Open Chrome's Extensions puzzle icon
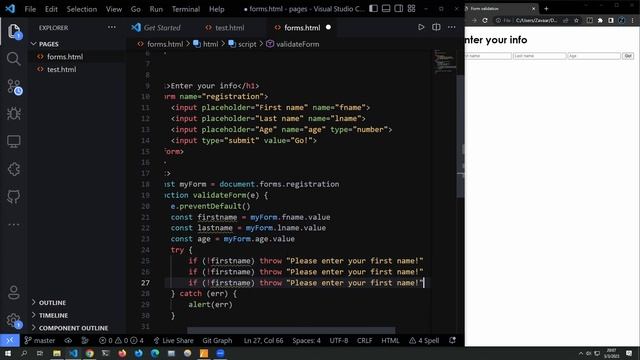The image size is (640, 360). pos(600,20)
